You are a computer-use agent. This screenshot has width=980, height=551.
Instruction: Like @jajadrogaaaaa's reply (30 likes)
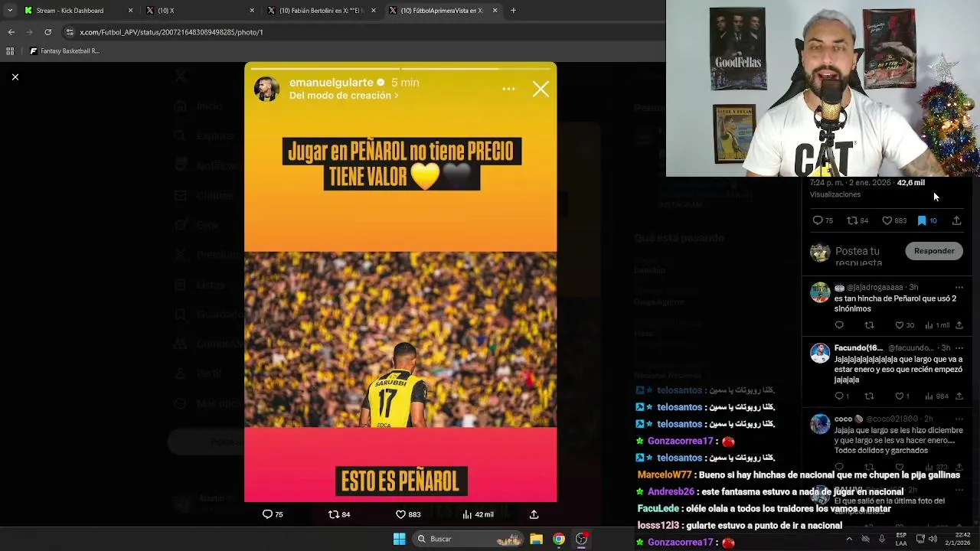pos(900,325)
